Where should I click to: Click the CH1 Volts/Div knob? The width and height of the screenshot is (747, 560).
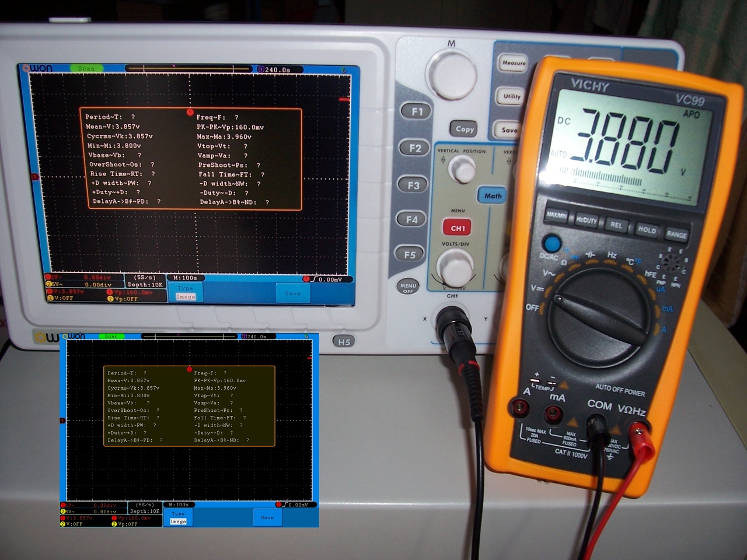(455, 268)
